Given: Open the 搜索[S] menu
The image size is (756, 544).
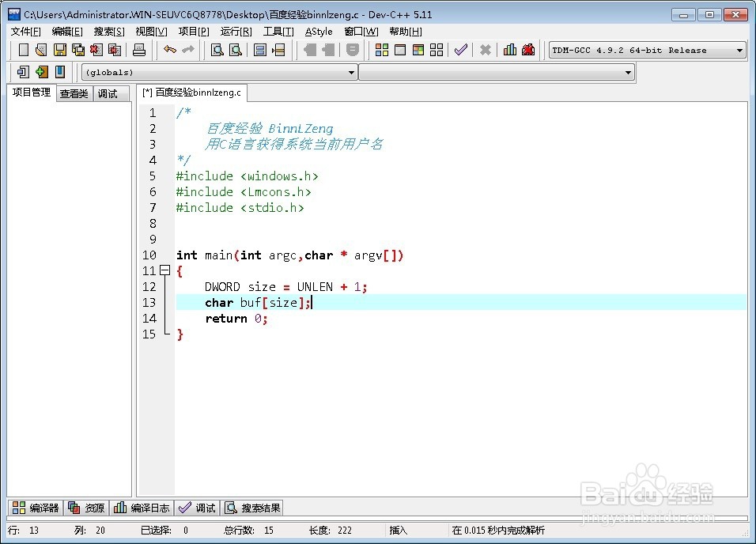Looking at the screenshot, I should coord(109,32).
